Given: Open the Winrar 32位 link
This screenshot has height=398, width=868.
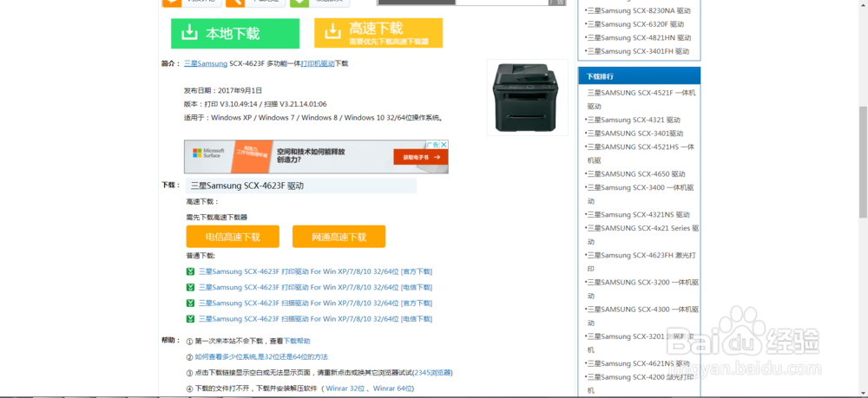Looking at the screenshot, I should 345,388.
